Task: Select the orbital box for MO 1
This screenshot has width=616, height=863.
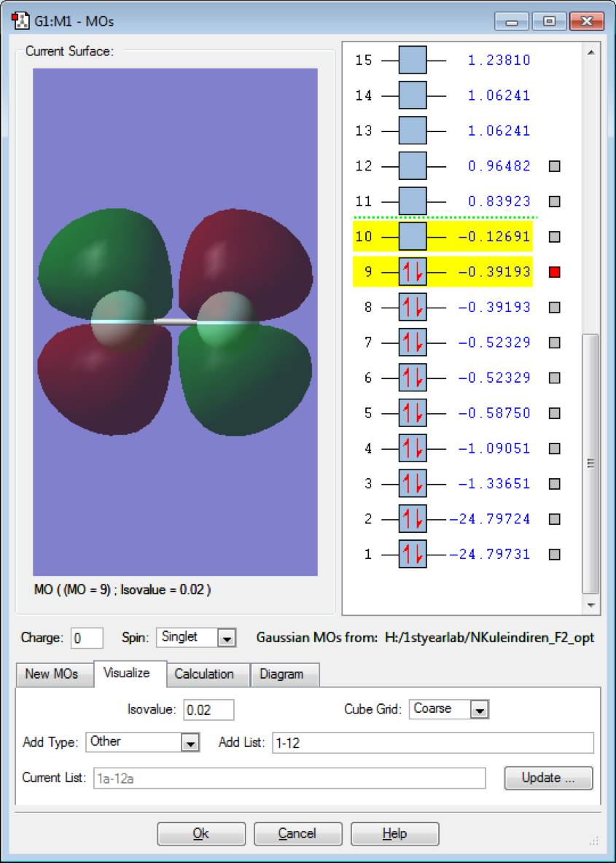Action: point(413,554)
